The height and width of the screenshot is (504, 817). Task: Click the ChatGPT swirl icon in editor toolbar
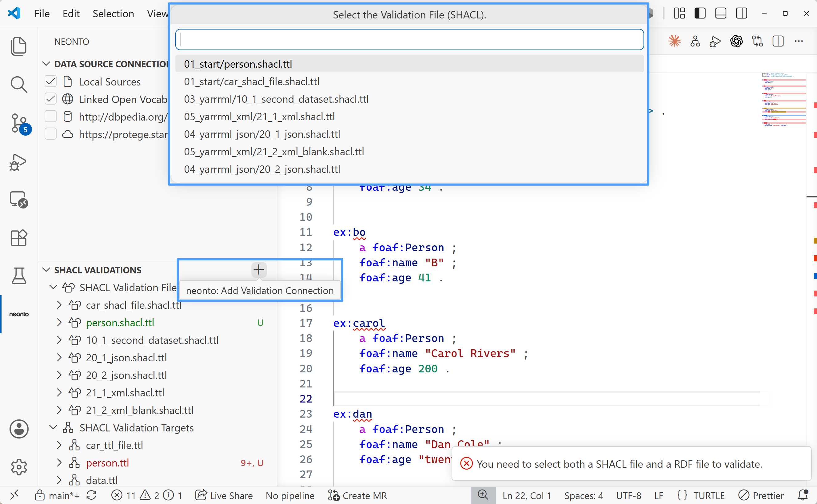point(736,41)
